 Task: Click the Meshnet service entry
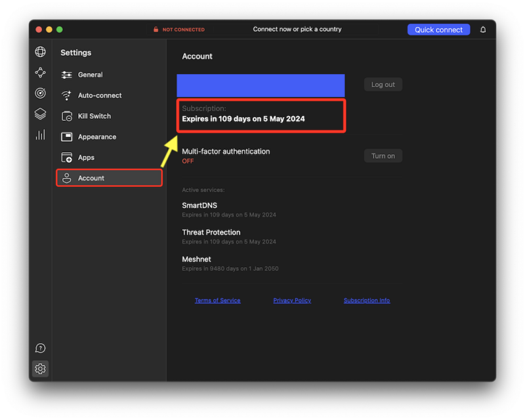click(x=230, y=263)
